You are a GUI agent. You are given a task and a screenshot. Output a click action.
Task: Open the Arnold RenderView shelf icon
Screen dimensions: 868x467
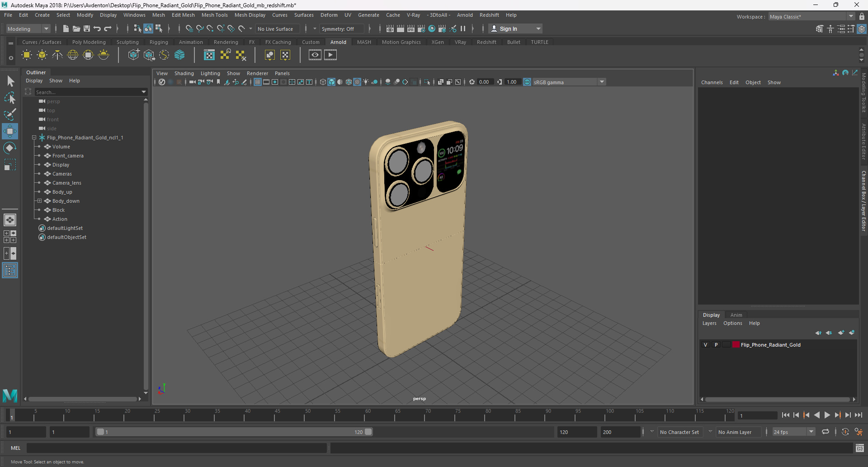click(x=315, y=55)
